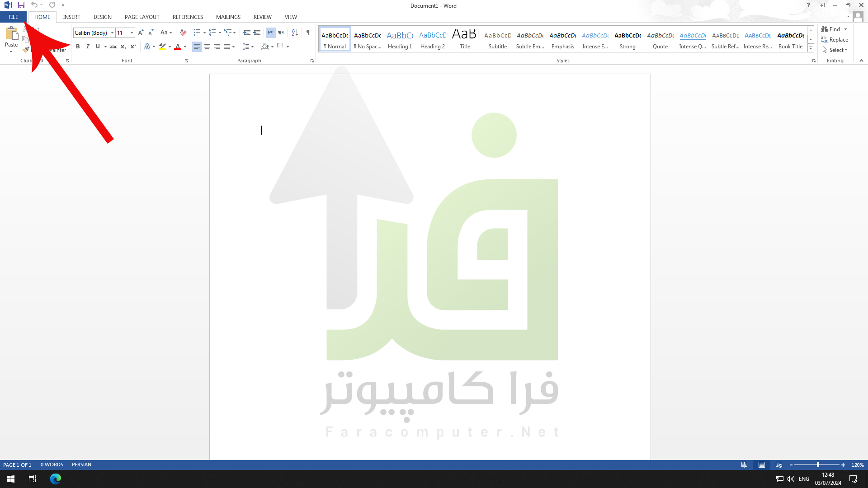This screenshot has height=488, width=868.
Task: Click the Right-to-Left text direction icon
Action: (x=281, y=33)
